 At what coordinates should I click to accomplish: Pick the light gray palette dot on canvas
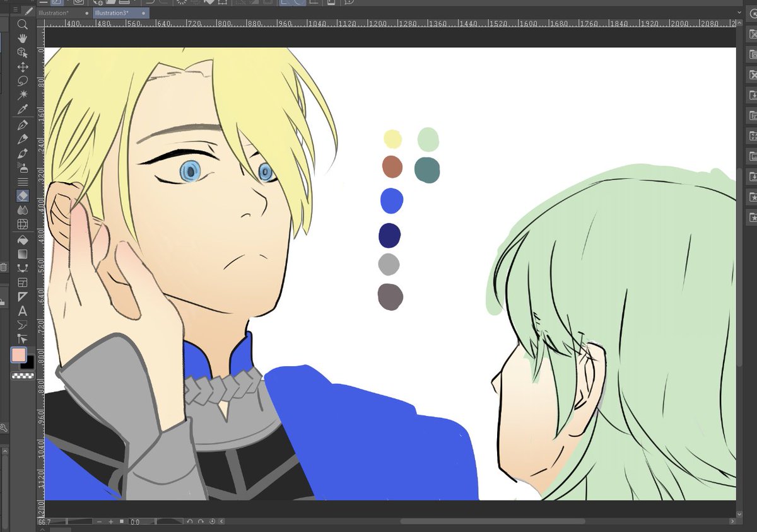pyautogui.click(x=389, y=264)
